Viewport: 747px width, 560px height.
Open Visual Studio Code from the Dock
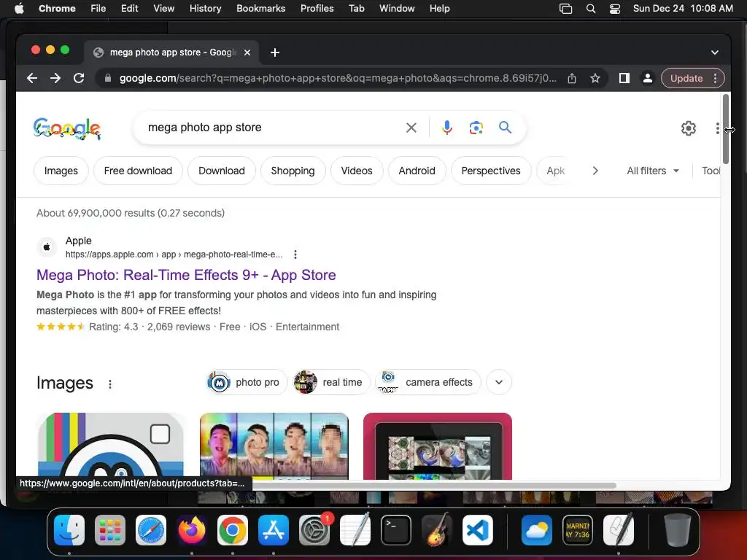pyautogui.click(x=478, y=530)
